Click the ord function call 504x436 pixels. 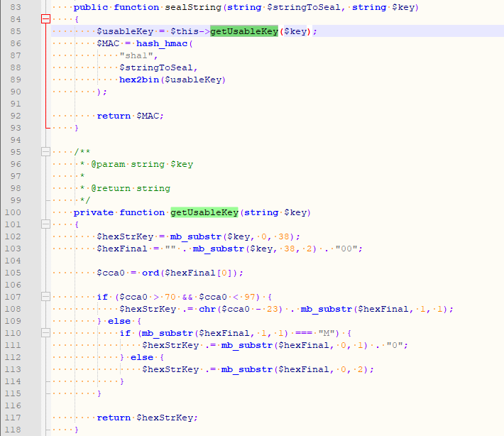pyautogui.click(x=150, y=273)
